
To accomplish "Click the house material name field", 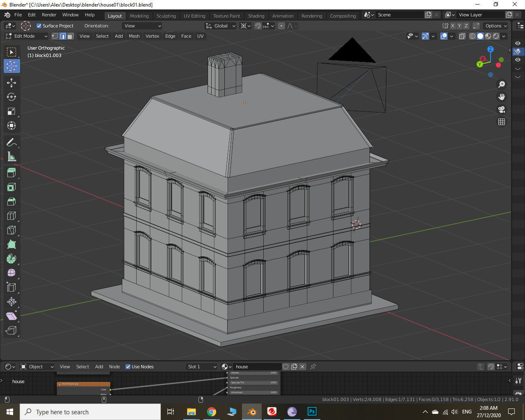I will pos(257,367).
